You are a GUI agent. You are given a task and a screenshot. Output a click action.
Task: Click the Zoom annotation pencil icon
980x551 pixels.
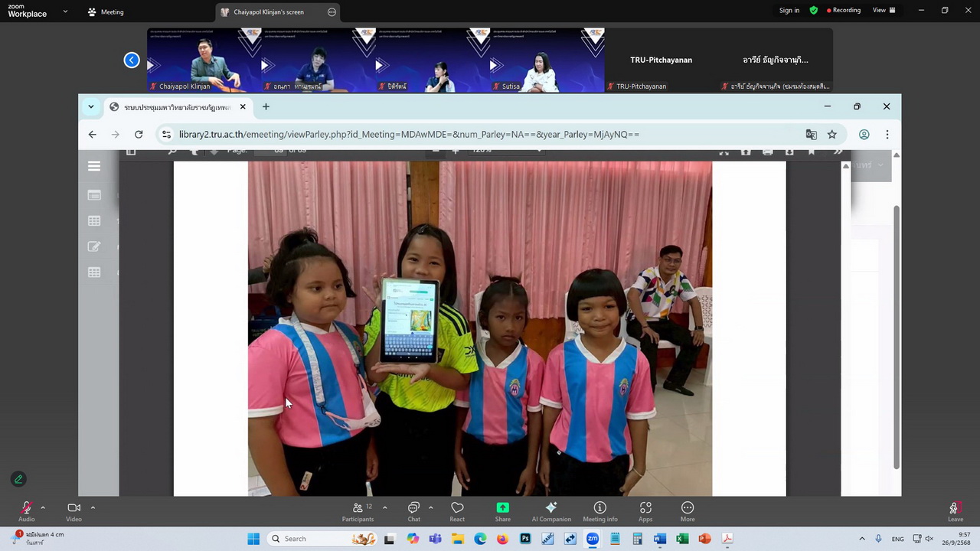[x=19, y=479]
